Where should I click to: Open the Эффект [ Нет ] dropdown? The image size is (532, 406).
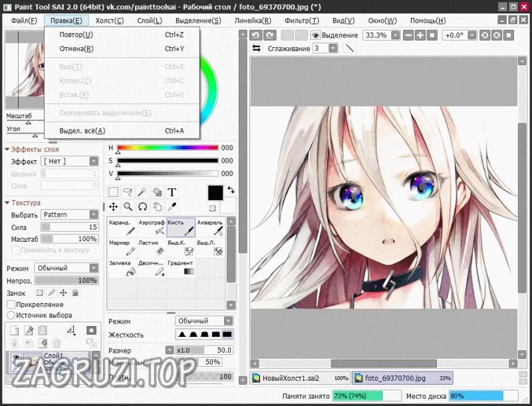(70, 161)
